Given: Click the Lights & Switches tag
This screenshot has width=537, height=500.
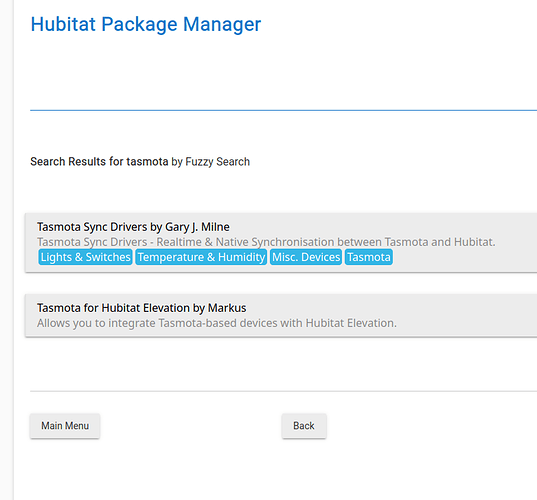Looking at the screenshot, I should pos(85,257).
